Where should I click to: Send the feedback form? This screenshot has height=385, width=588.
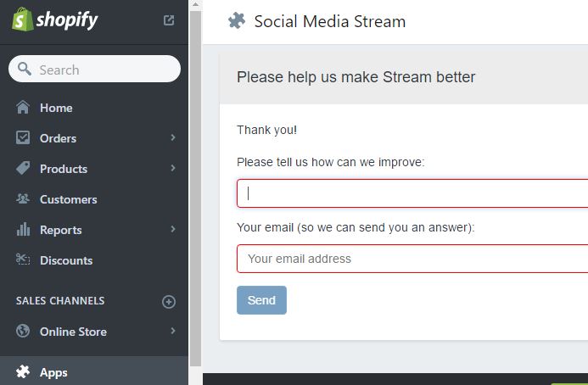pyautogui.click(x=261, y=300)
